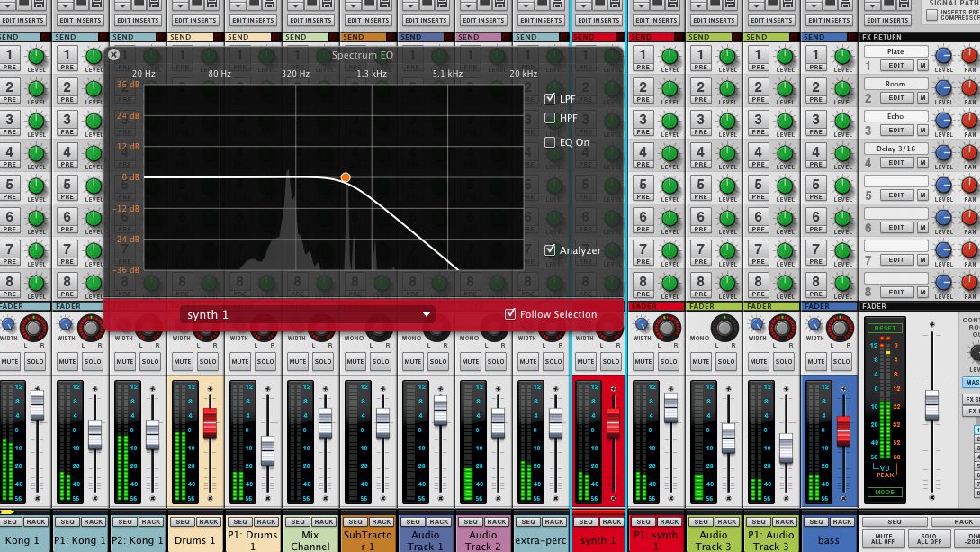The height and width of the screenshot is (552, 980).
Task: Uncheck the LPF checkbox in Spectrum EQ
Action: click(x=550, y=99)
